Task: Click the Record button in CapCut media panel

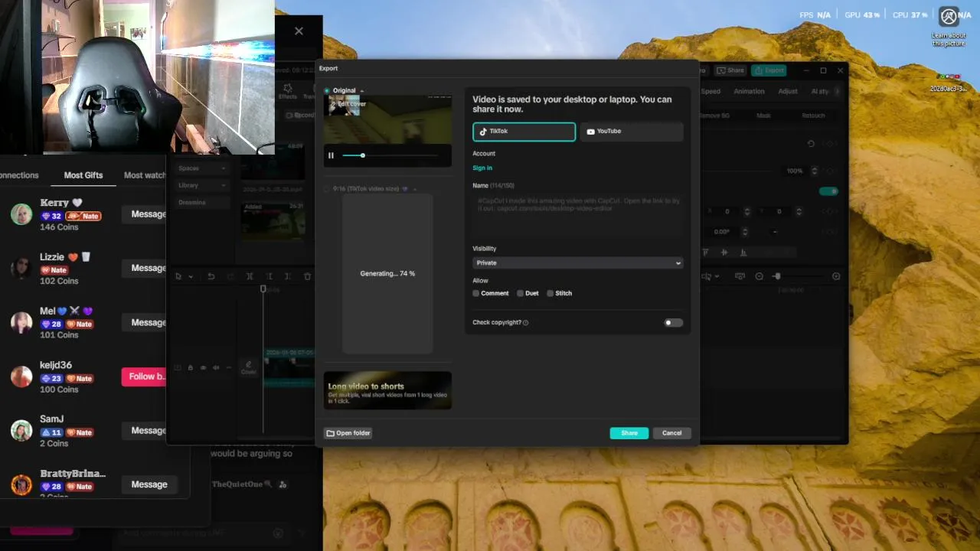Action: (300, 116)
